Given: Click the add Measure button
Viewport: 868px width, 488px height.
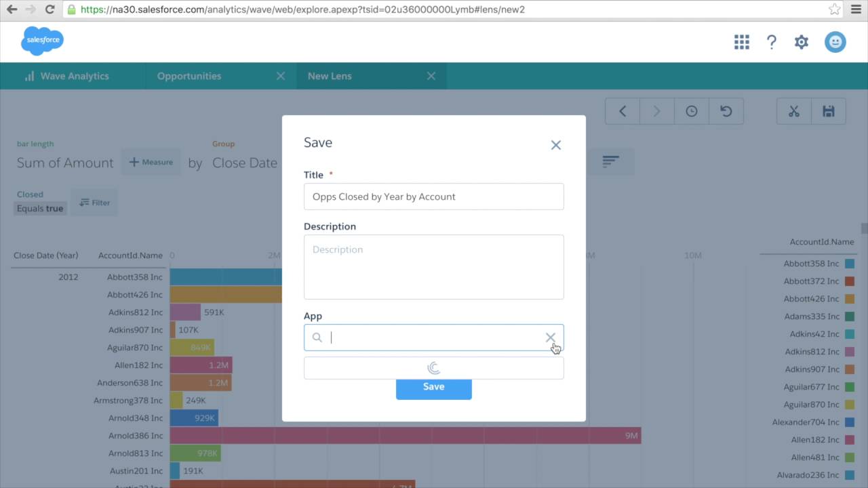Looking at the screenshot, I should pos(151,162).
